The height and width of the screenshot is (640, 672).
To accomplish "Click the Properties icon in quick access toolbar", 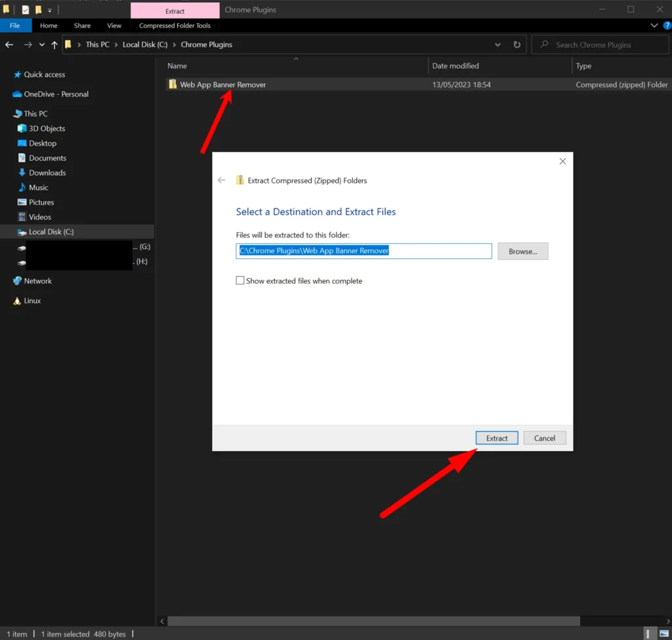I will tap(26, 10).
